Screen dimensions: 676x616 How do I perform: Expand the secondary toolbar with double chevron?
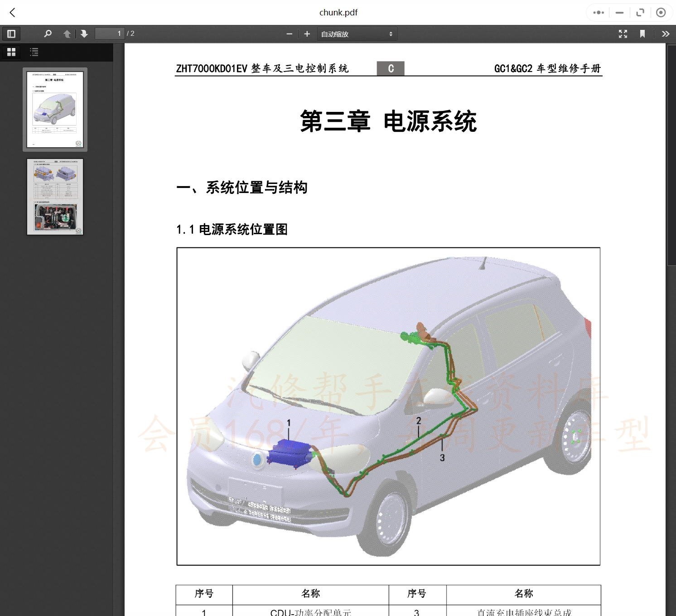click(665, 34)
